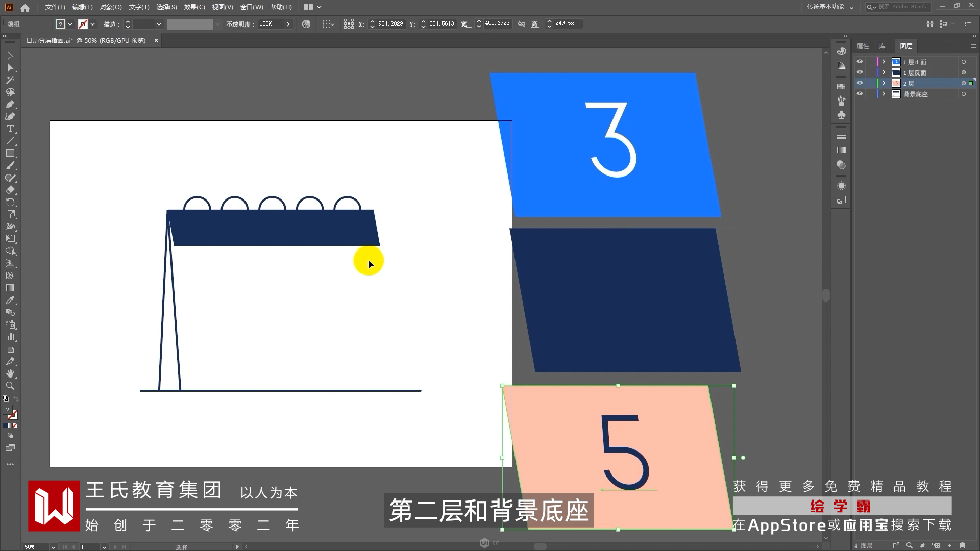Screen dimensions: 980x551
Task: Toggle visibility of 2层 layer
Action: tap(860, 83)
